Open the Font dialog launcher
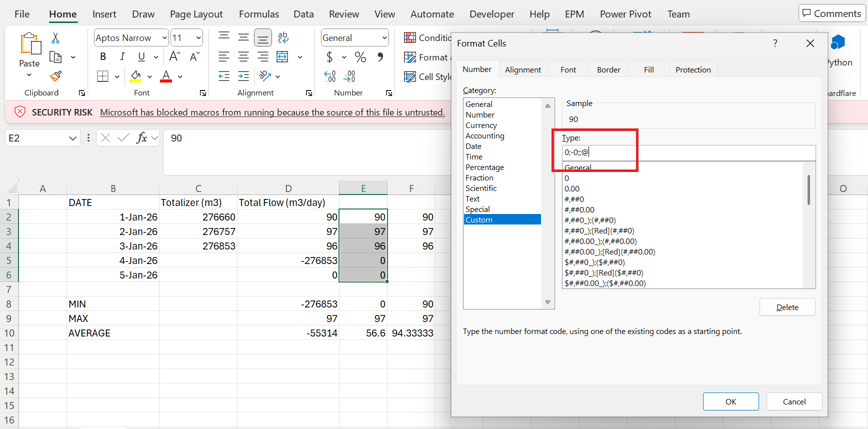 click(203, 93)
